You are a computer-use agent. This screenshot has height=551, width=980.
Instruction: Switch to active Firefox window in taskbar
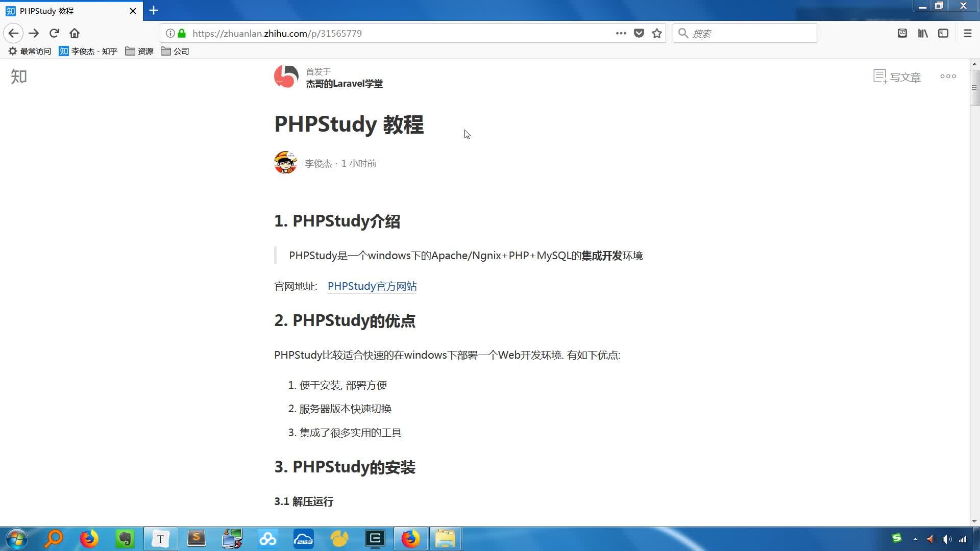[x=410, y=539]
